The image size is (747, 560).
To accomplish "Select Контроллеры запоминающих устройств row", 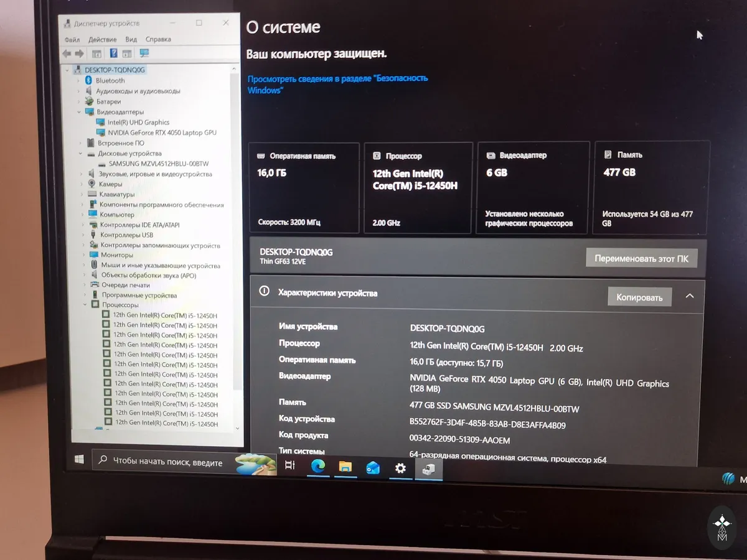I will (161, 245).
